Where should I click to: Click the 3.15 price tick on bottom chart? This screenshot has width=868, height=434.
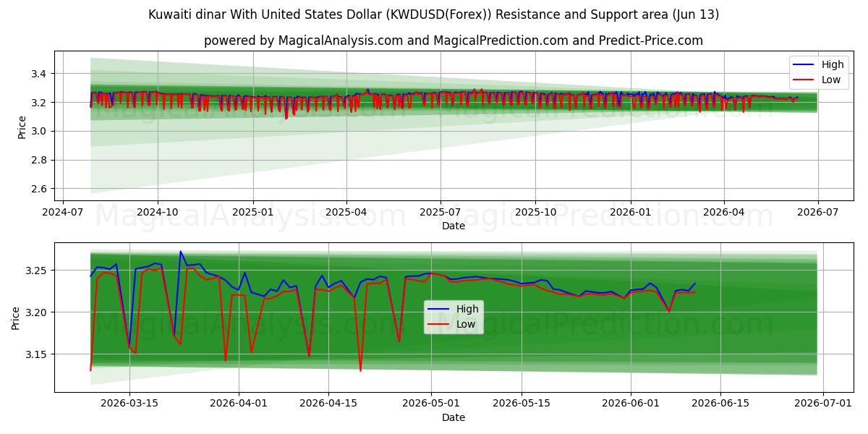click(38, 354)
